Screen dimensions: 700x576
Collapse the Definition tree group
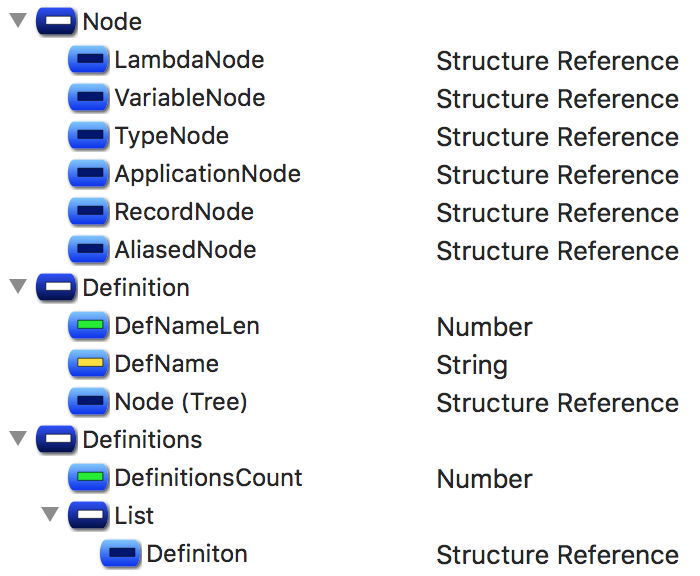tap(16, 288)
